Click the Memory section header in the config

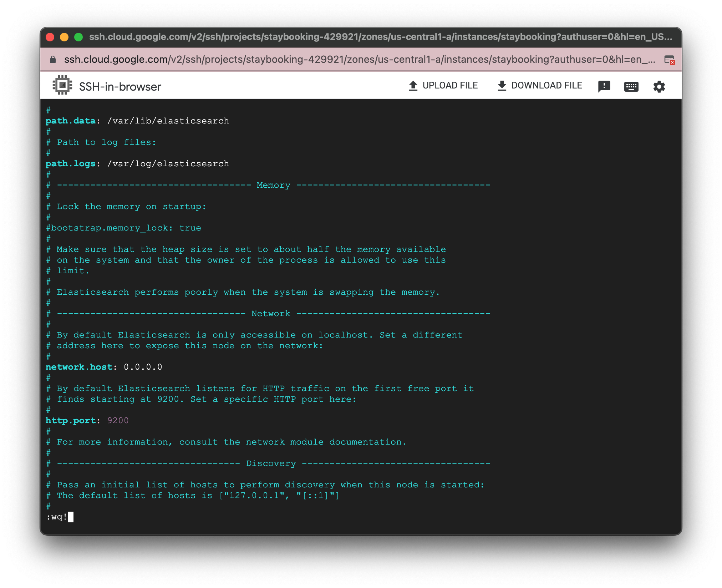pyautogui.click(x=273, y=185)
